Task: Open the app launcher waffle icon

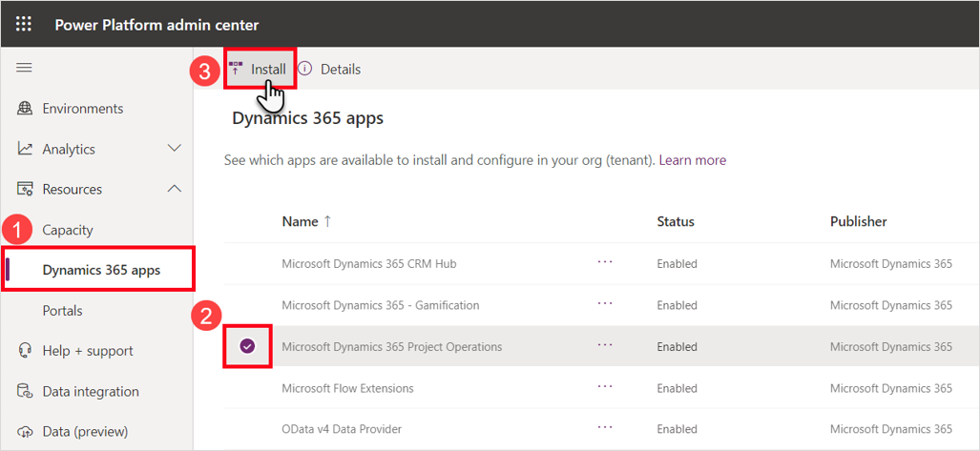Action: (x=23, y=25)
